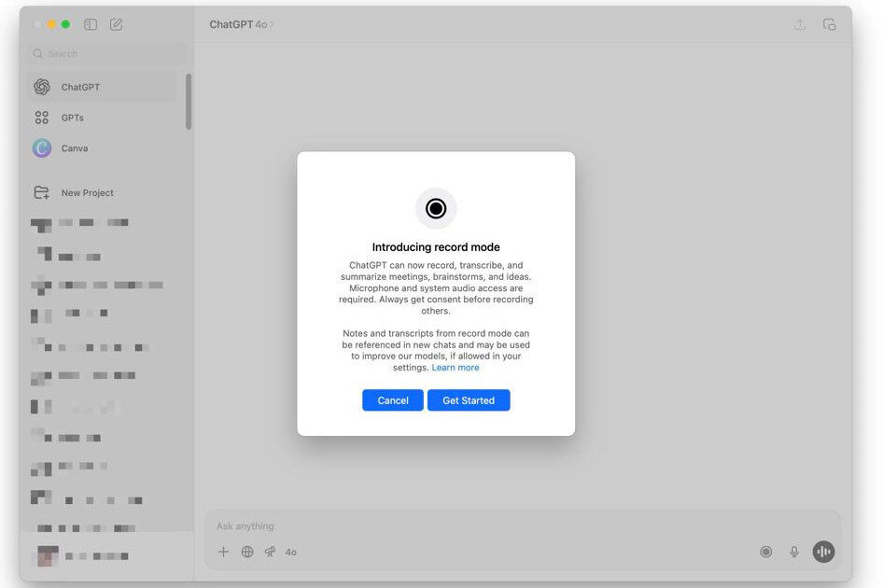Click the share icon in title bar
The height and width of the screenshot is (588, 896).
[800, 24]
